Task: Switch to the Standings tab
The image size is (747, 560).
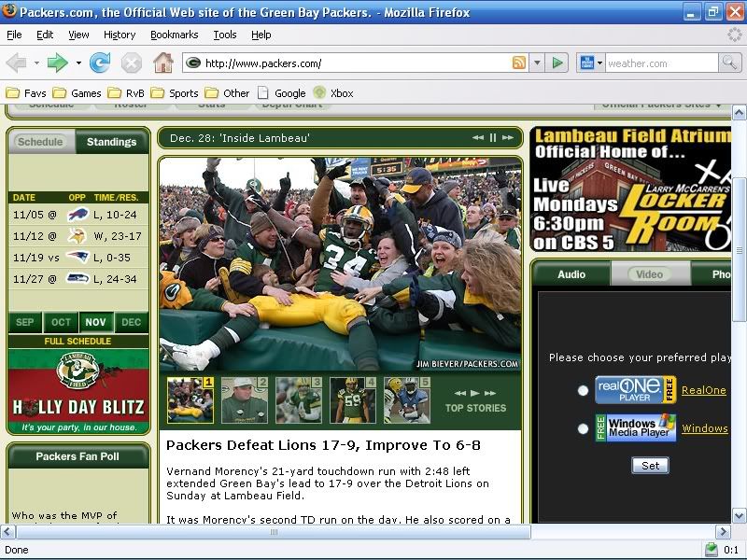Action: pos(111,142)
